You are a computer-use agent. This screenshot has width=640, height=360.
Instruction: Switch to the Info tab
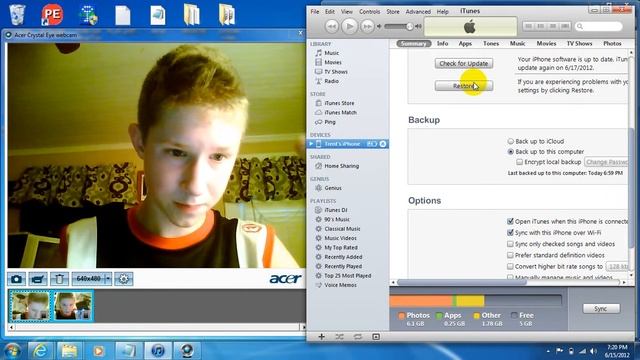[442, 43]
